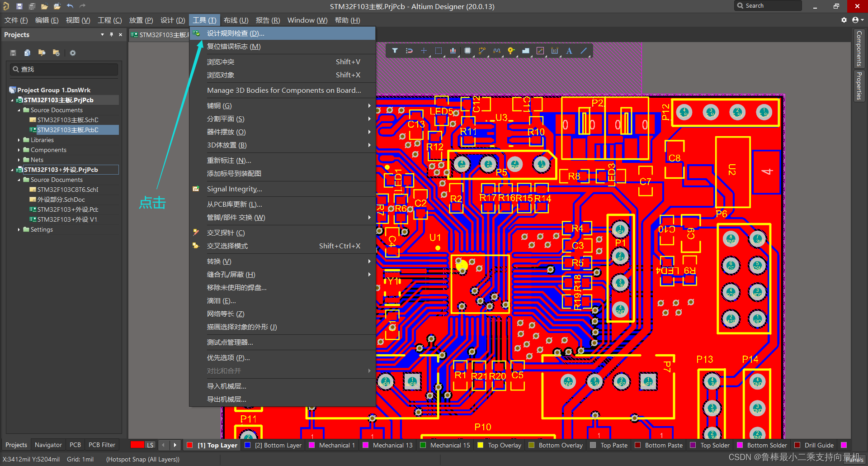
Task: Click the compile documents icon in Projects panel
Action: point(27,53)
